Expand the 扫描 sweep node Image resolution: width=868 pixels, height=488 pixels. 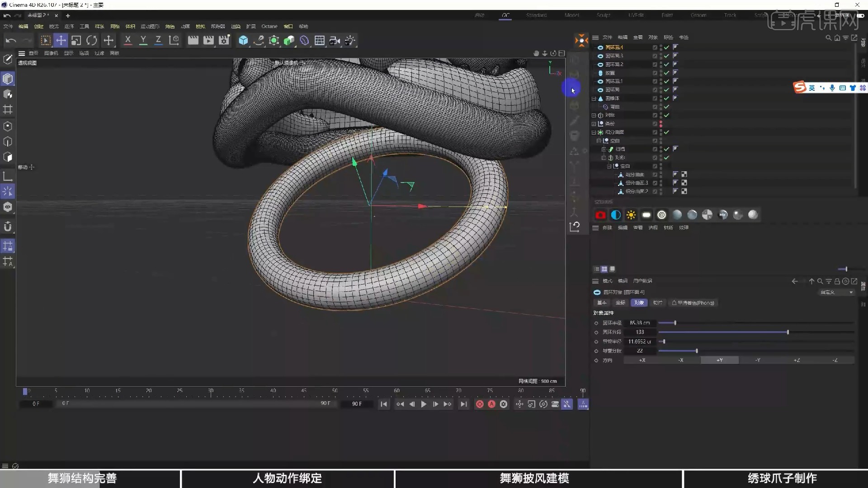pyautogui.click(x=604, y=149)
